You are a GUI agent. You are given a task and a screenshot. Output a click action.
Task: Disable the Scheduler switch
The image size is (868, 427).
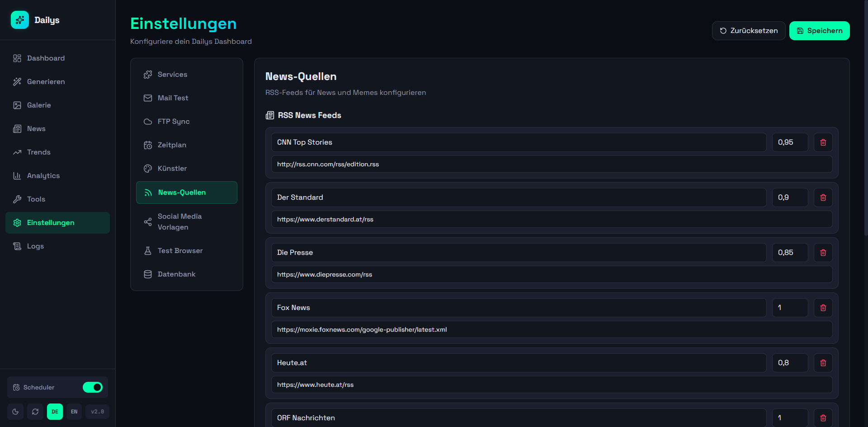coord(93,387)
